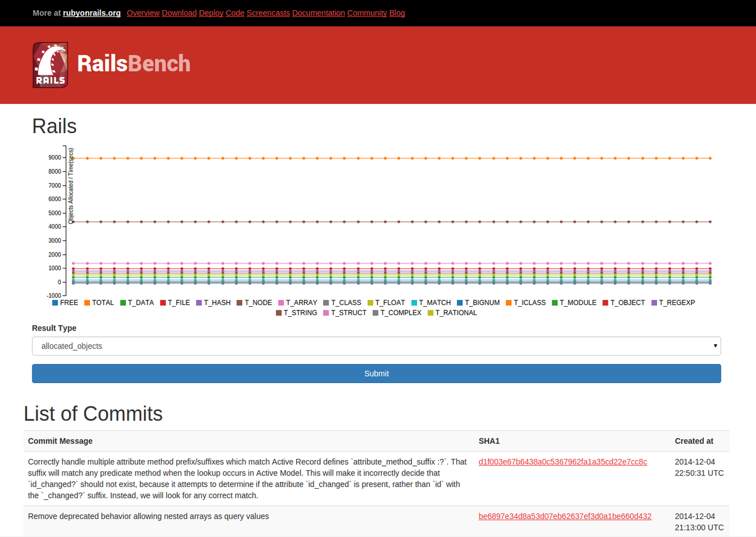Toggle T_COMPLEX legend swatch
This screenshot has height=537, width=756.
click(x=375, y=313)
